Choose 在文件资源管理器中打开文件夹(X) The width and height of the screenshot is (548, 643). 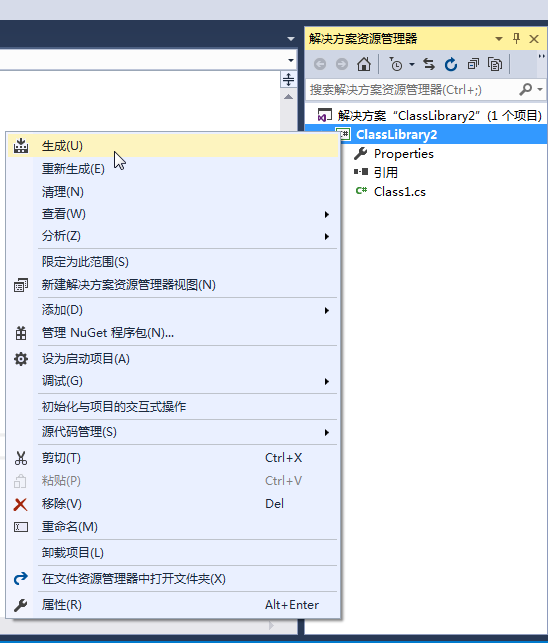173,579
